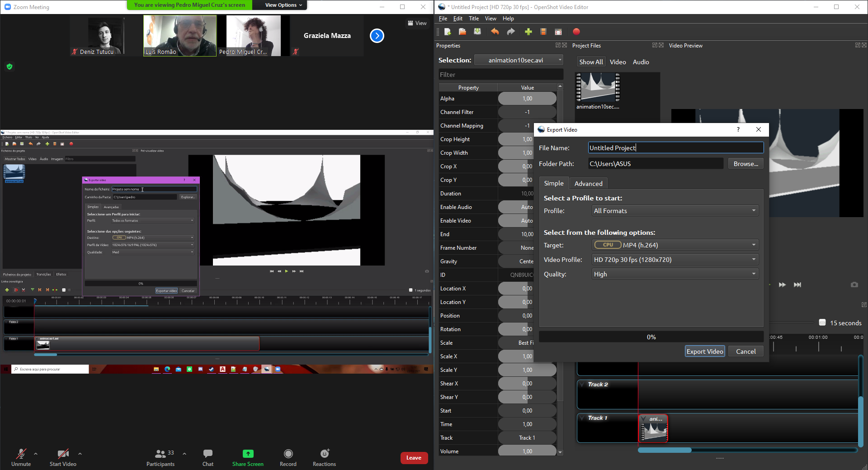This screenshot has height=470, width=868.
Task: Float the Properties panel with its undock icon
Action: 558,45
